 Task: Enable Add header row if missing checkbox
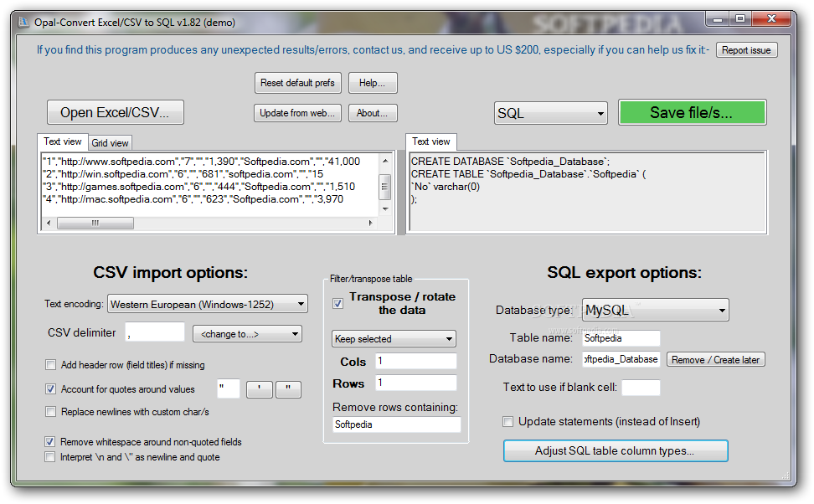50,365
